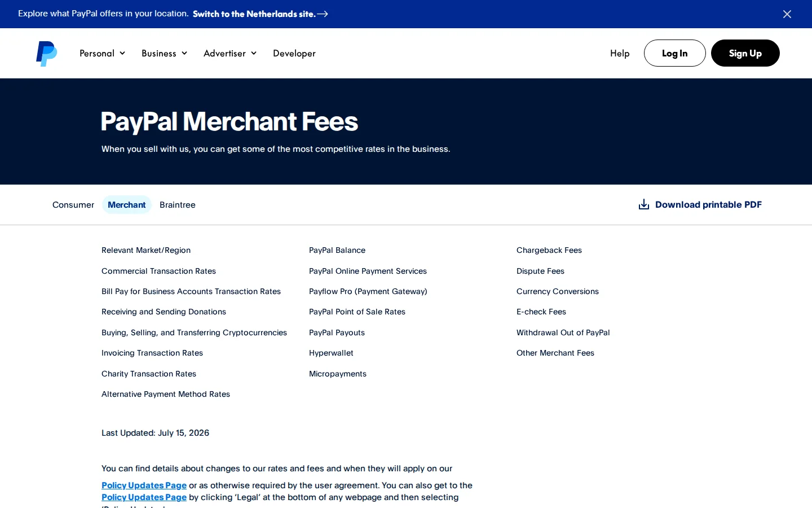
Task: Open Buying, Selling, and Transferring Cryptocurrencies
Action: pos(194,332)
